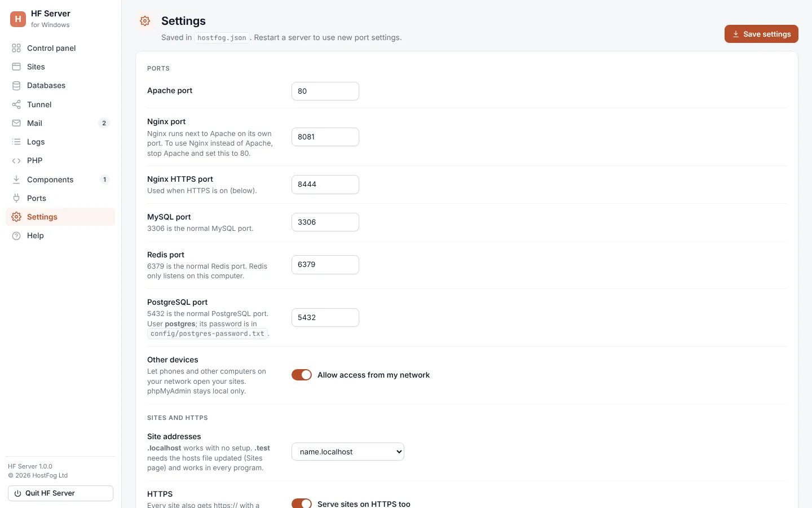
Task: Click the Other devices label
Action: pyautogui.click(x=173, y=360)
